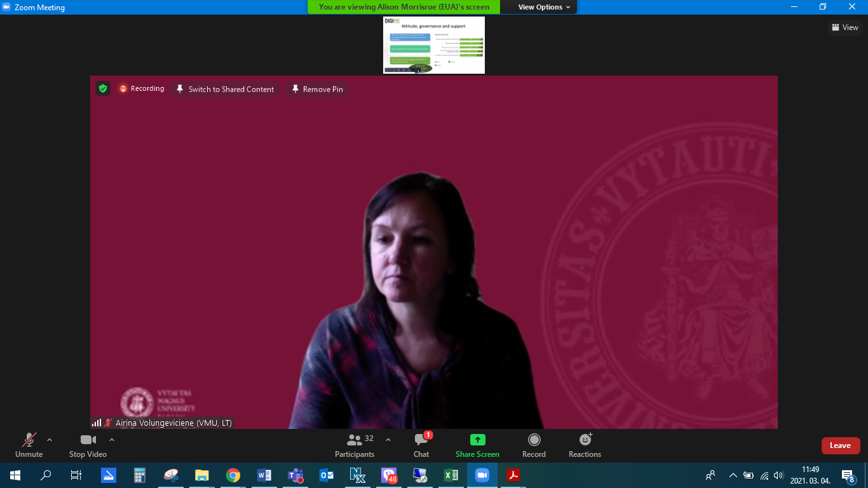
Task: Open the View Options dropdown
Action: [x=544, y=7]
